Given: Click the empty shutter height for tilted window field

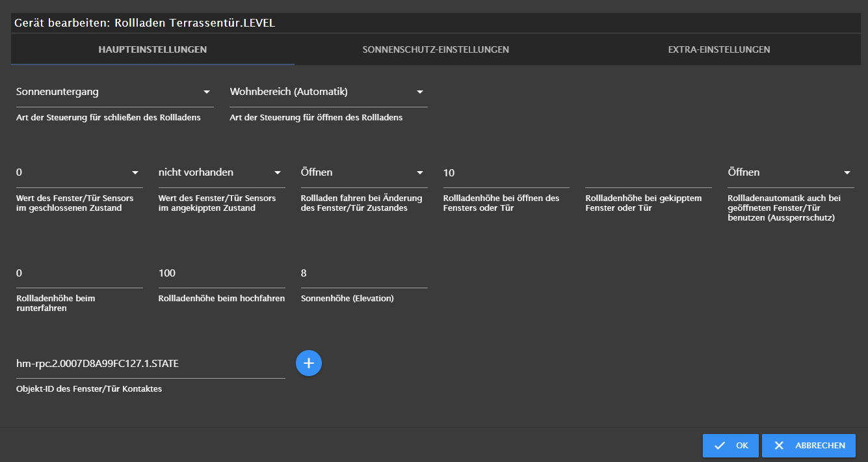Looking at the screenshot, I should [649, 172].
